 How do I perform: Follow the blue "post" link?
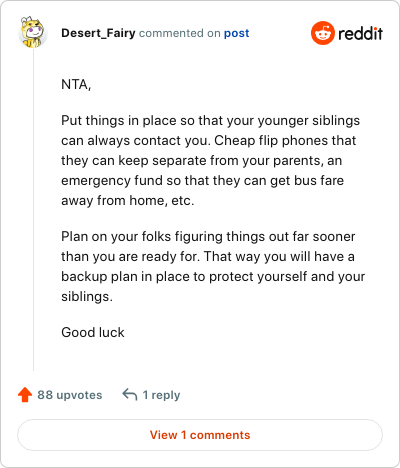pyautogui.click(x=236, y=33)
